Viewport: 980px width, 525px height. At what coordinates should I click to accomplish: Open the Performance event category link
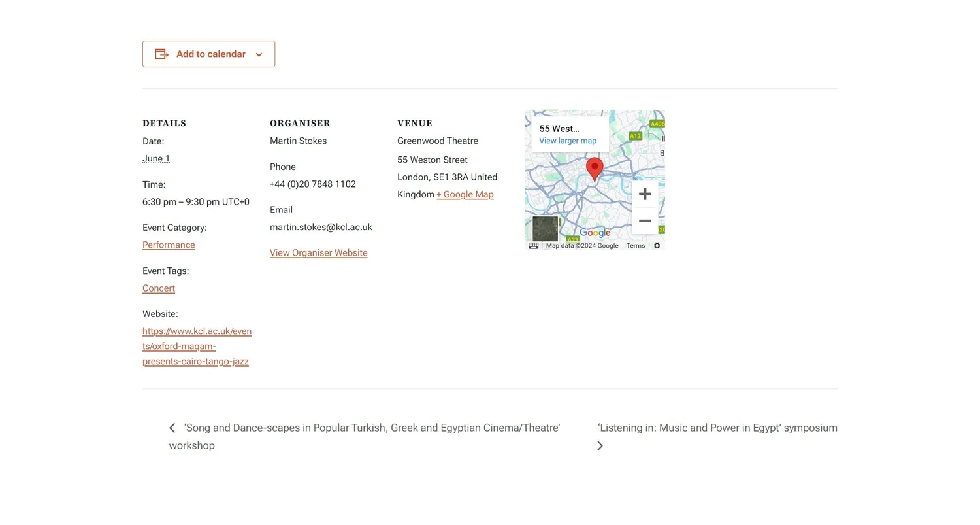click(x=169, y=245)
